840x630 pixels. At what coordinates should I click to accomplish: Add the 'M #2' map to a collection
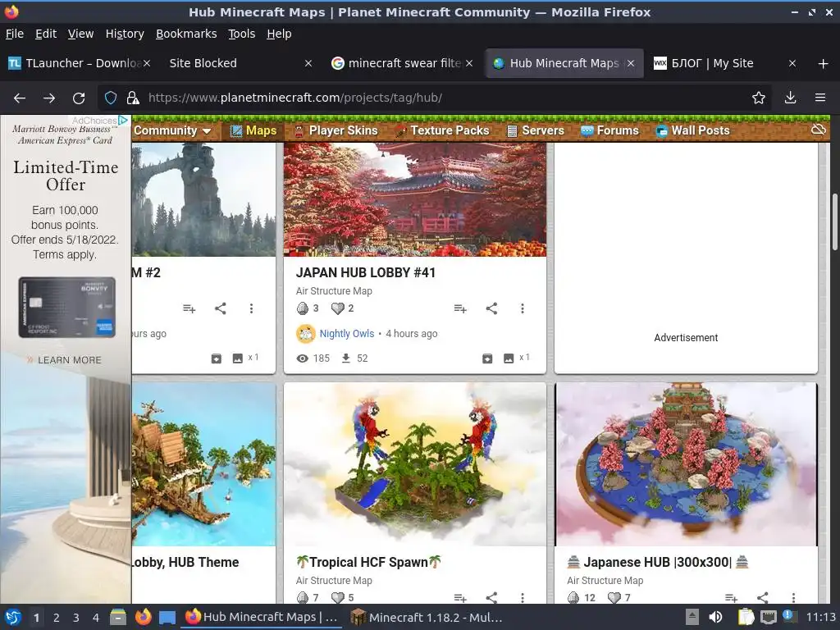click(x=189, y=308)
